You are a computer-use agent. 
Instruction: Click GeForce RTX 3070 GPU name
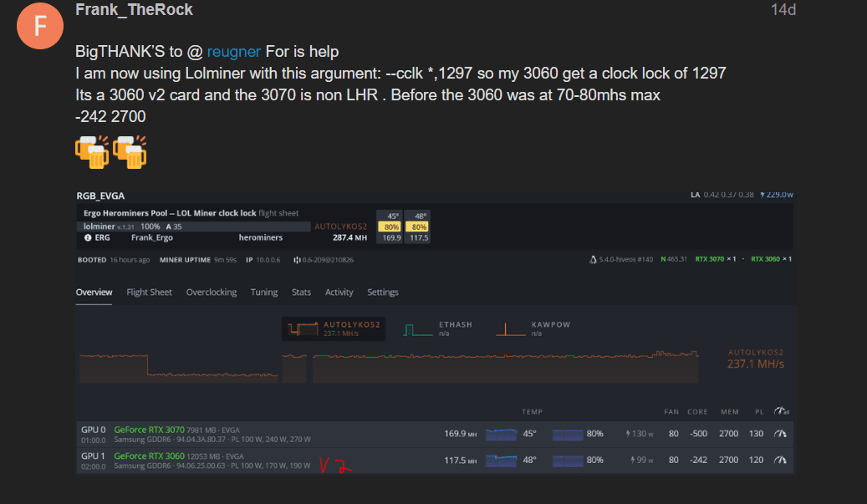point(150,430)
